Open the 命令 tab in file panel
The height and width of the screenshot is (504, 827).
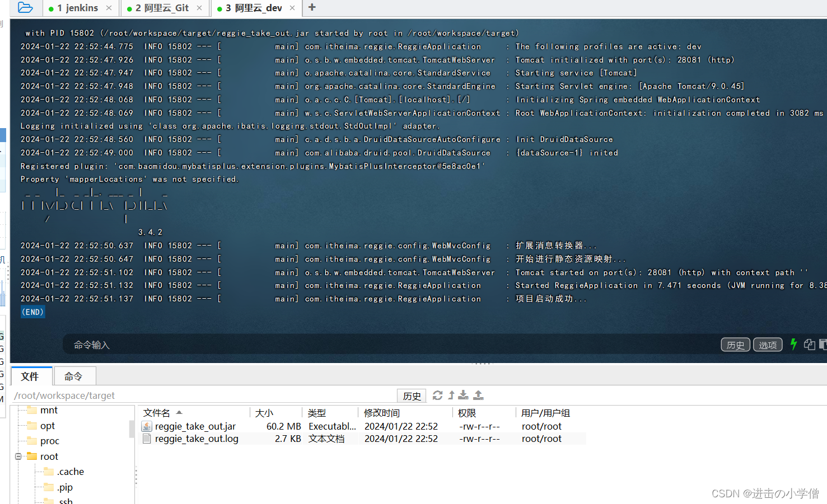tap(74, 376)
